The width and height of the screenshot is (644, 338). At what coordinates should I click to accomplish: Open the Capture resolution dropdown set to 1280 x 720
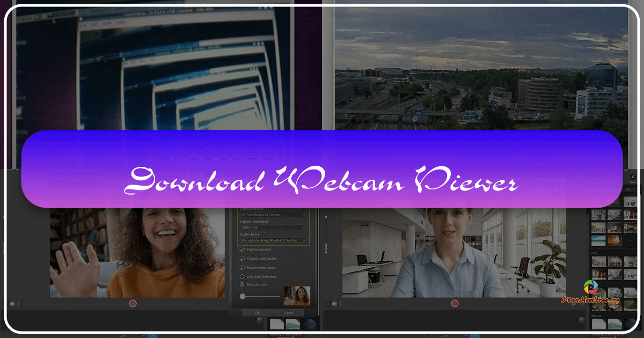pyautogui.click(x=273, y=227)
